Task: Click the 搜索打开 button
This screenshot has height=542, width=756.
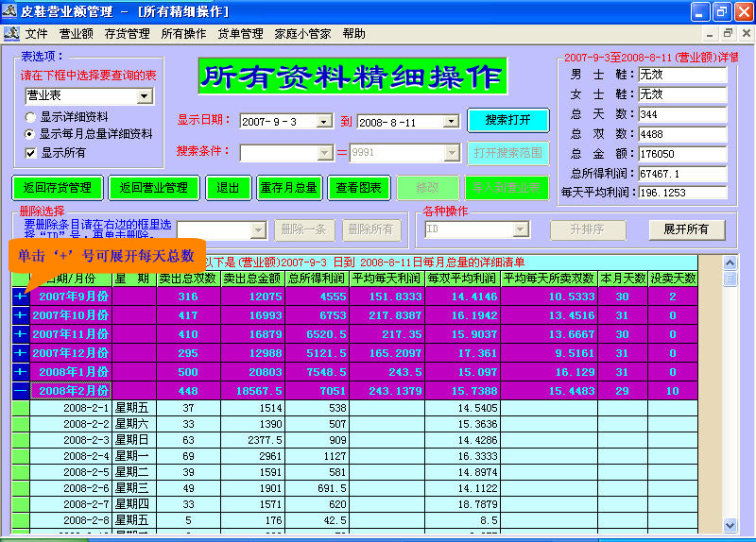Action: 508,120
